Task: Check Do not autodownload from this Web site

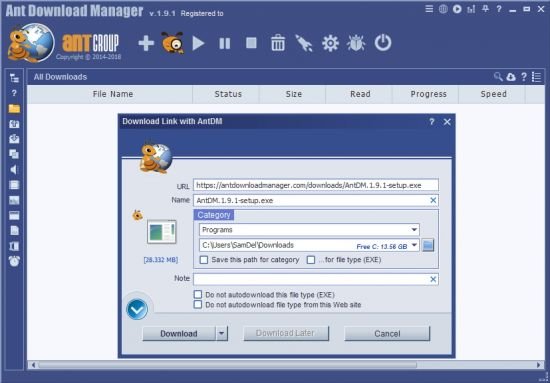Action: pos(198,305)
